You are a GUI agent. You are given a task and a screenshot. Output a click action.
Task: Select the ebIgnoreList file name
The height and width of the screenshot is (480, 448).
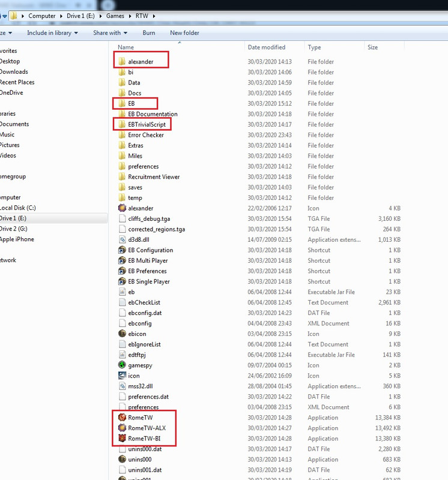144,344
